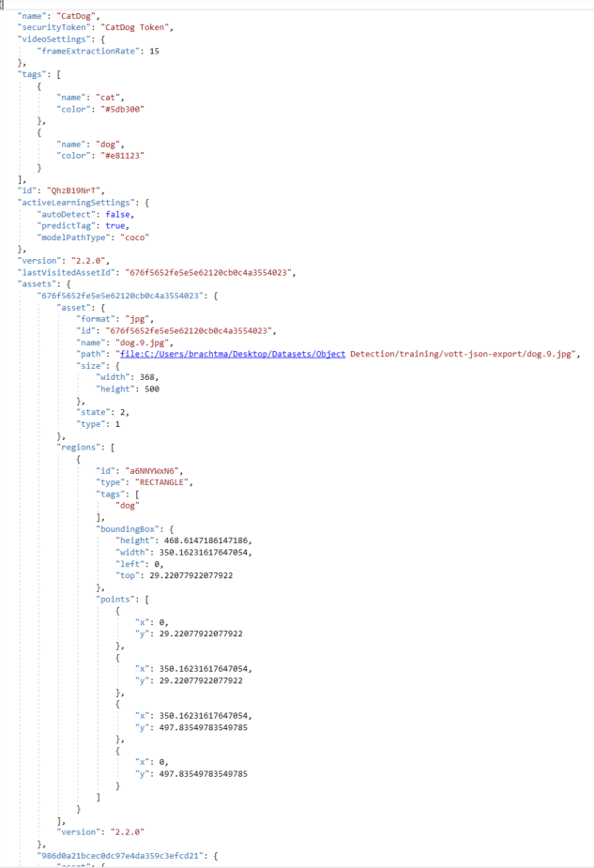Click the "boundingBox" key
This screenshot has height=868, width=594.
[x=128, y=529]
